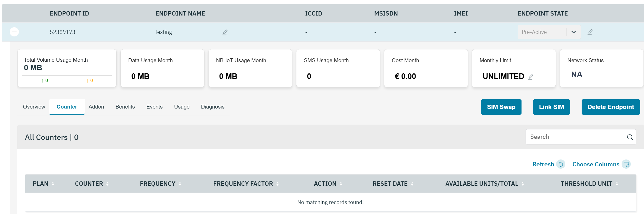Open the Diagnosis tab
Viewport: 644px width, 214px height.
(213, 107)
